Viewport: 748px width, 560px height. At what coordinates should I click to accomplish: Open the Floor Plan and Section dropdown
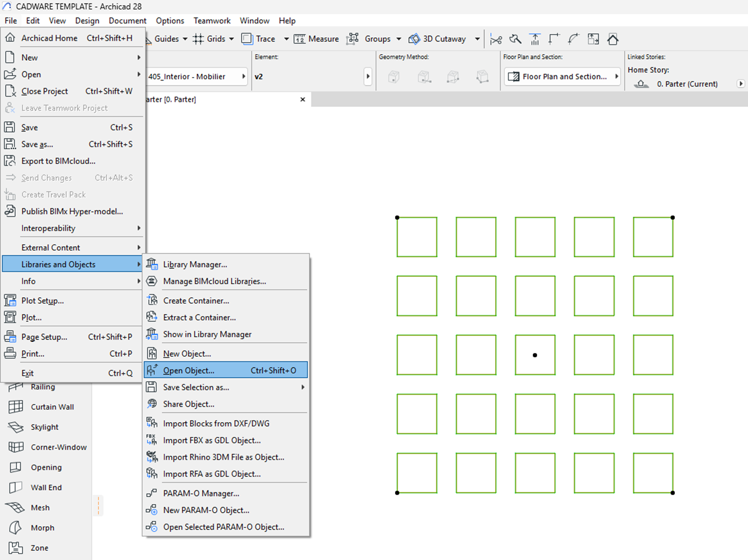coord(562,77)
